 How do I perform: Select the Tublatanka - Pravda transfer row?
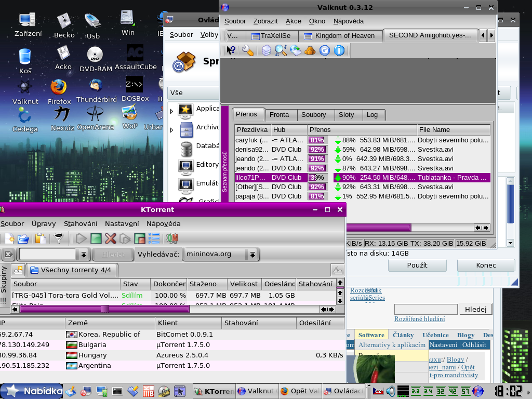click(x=362, y=178)
